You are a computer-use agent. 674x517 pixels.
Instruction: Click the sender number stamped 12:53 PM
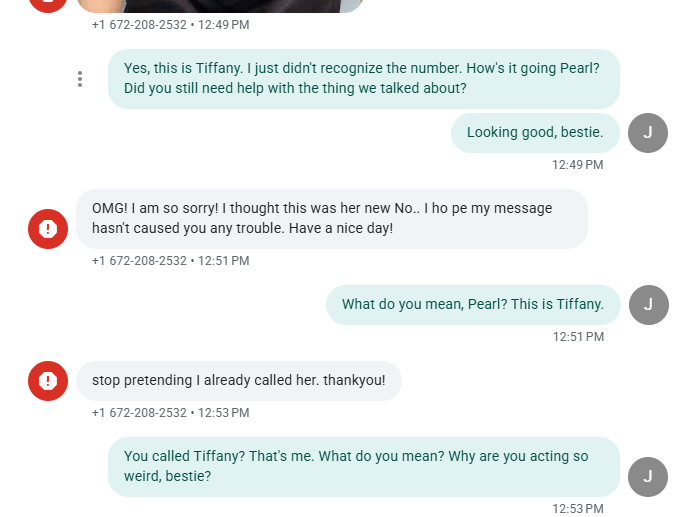(139, 413)
